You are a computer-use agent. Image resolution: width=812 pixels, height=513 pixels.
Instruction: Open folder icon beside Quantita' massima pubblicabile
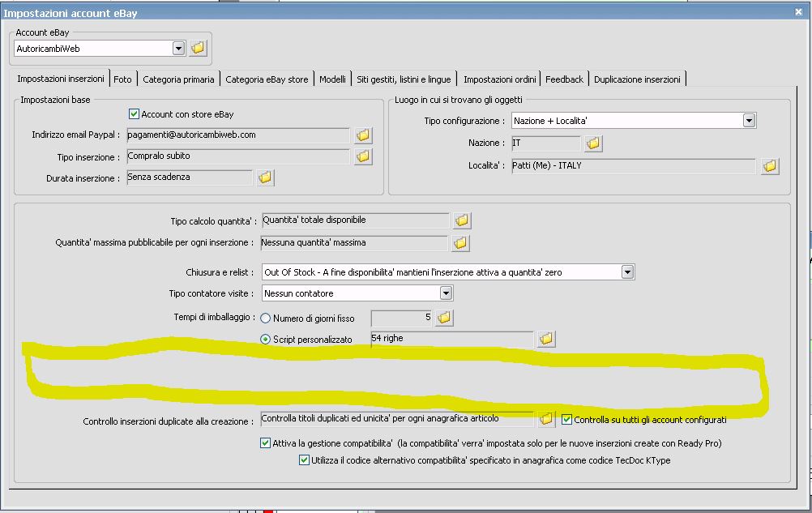coord(460,243)
